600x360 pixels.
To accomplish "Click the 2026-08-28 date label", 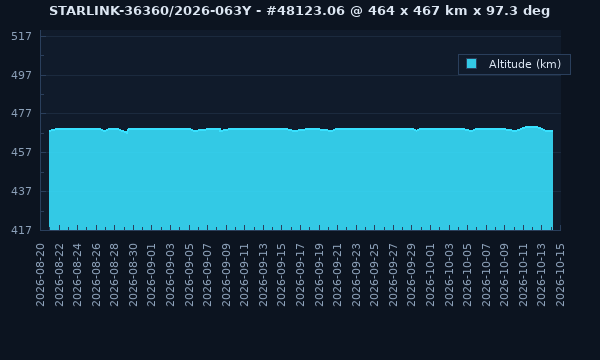I will (x=114, y=275).
